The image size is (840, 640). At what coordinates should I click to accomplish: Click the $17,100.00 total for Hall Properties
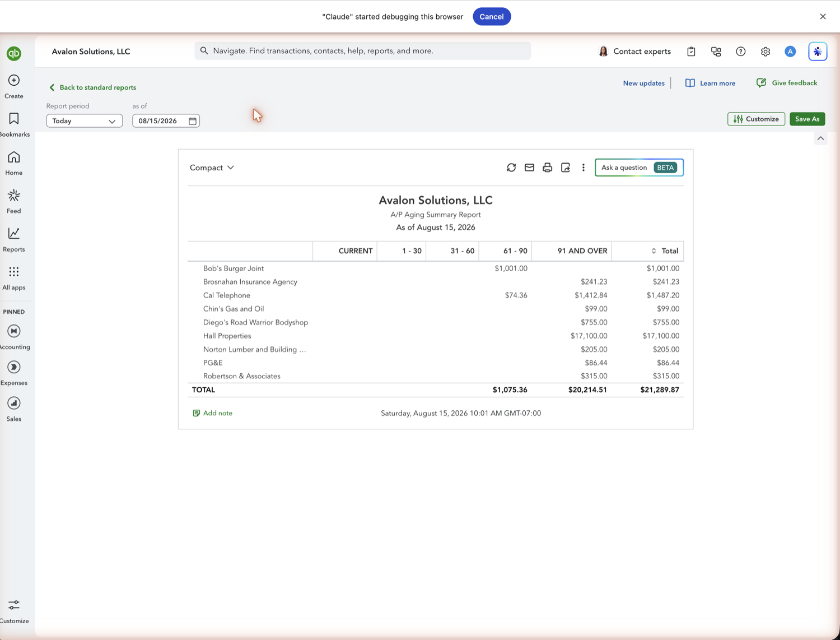pos(661,336)
